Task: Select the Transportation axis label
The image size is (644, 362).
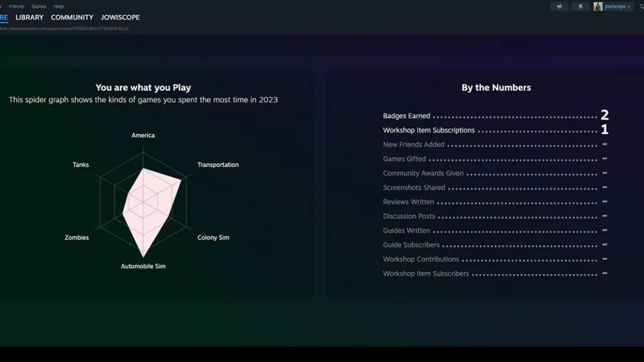Action: pos(218,165)
